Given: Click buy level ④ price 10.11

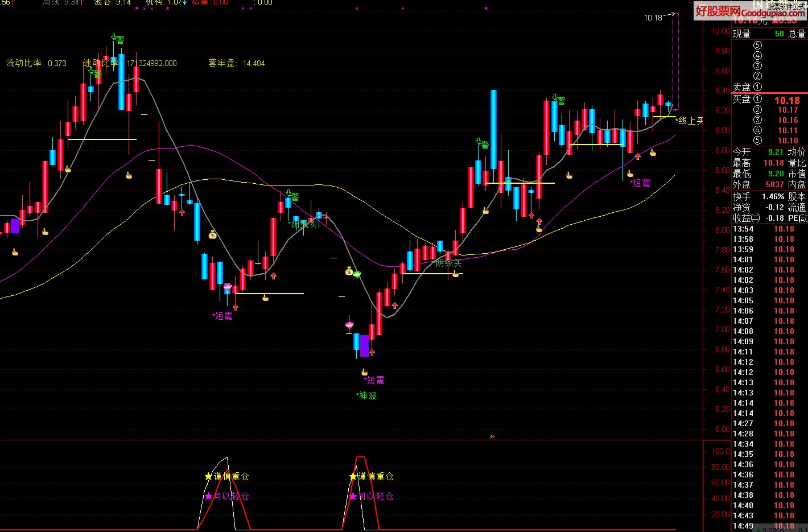Looking at the screenshot, I should click(788, 130).
